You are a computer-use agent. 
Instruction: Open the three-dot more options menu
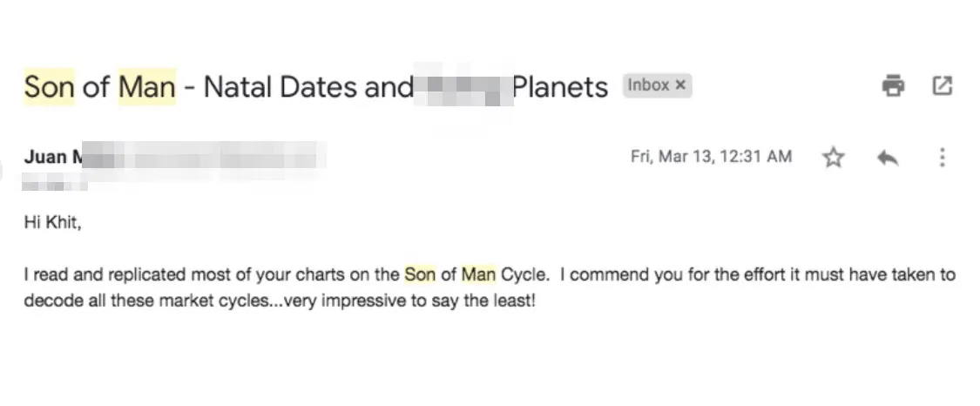tap(942, 158)
